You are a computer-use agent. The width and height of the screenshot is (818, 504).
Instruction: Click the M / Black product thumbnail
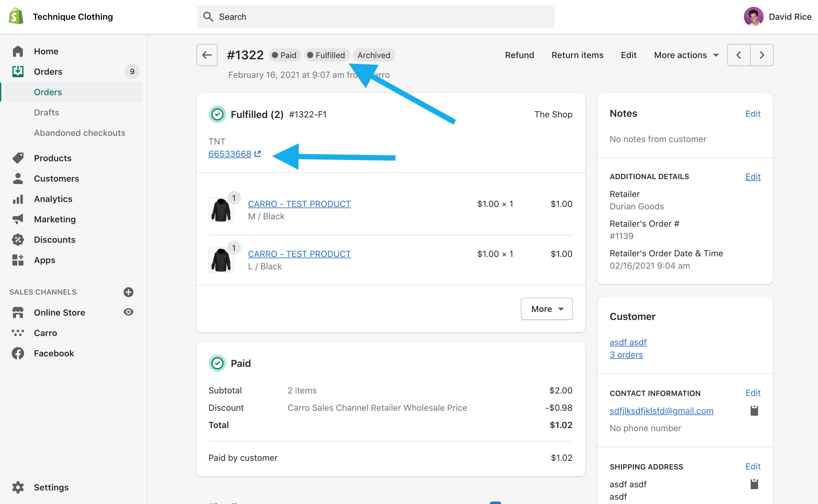coord(221,210)
